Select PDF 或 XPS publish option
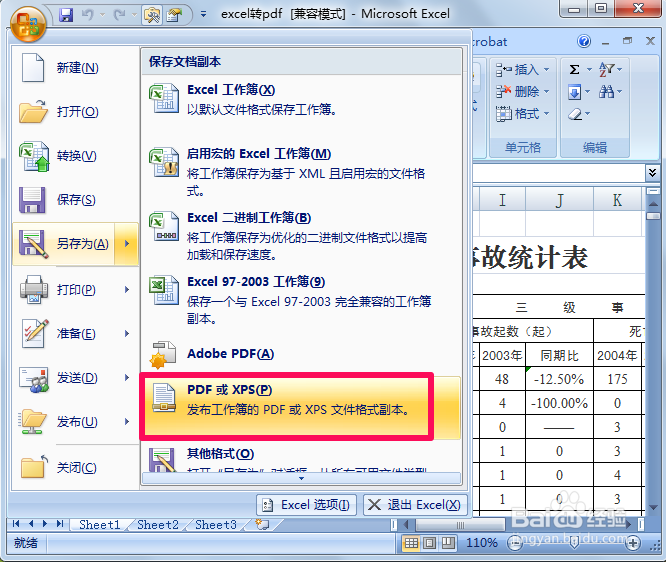The image size is (666, 562). click(x=302, y=407)
